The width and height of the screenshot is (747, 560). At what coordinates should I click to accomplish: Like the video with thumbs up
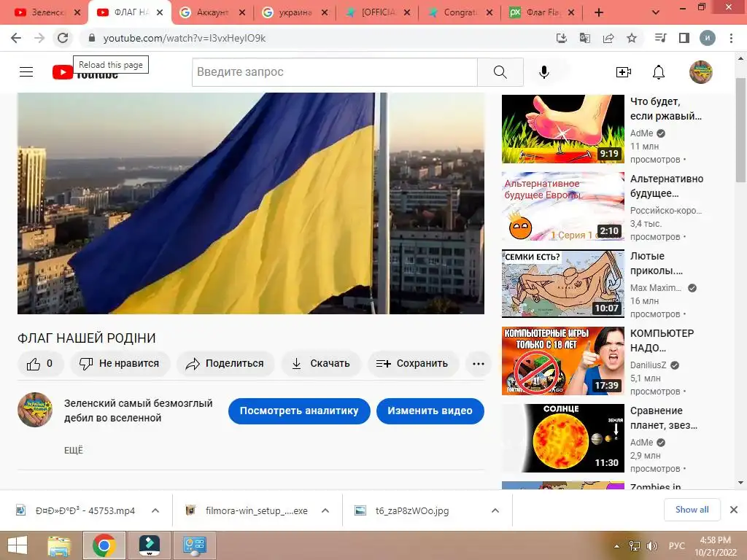(x=40, y=364)
